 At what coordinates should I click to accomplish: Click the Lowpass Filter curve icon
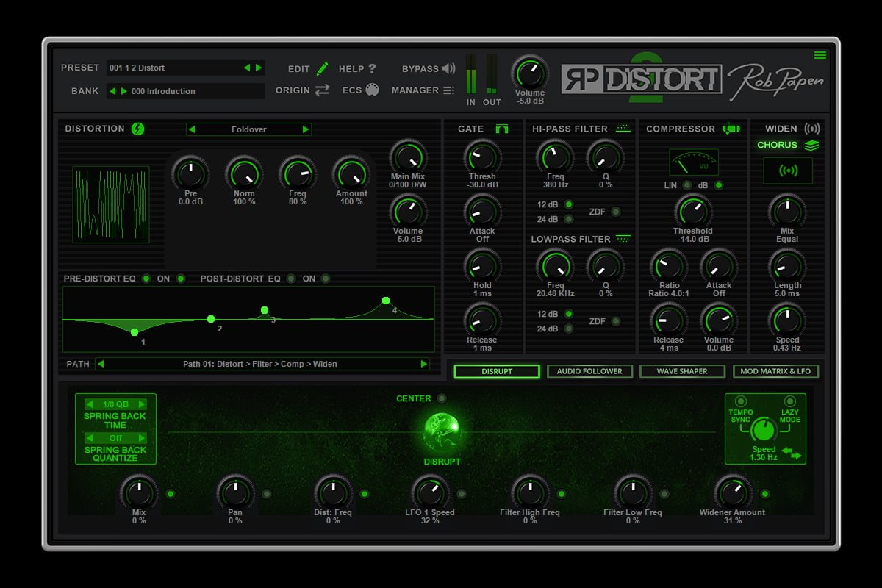pos(623,238)
